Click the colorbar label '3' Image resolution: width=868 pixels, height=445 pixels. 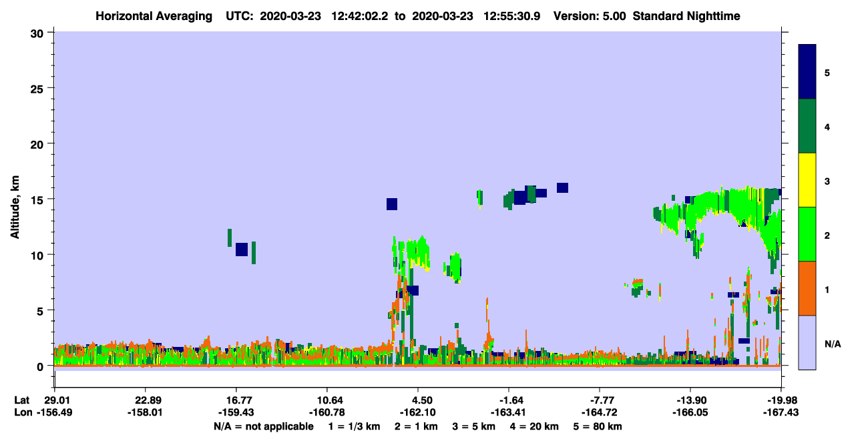point(828,181)
